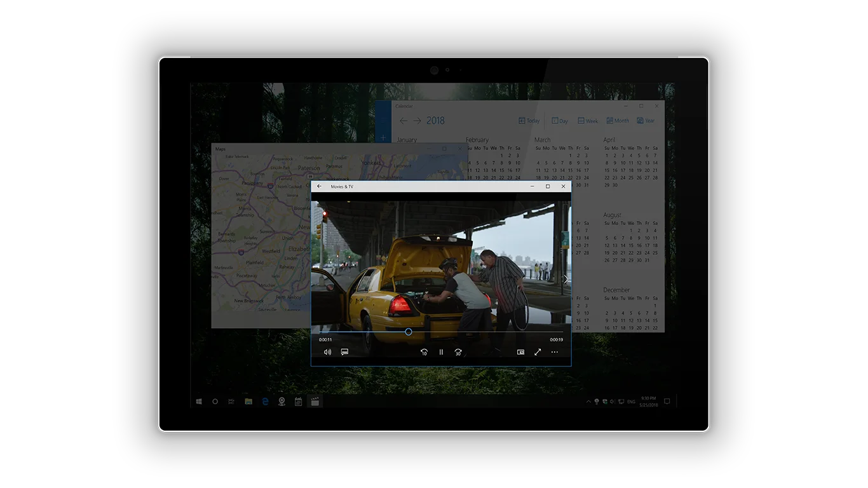Launch Microsoft Edge from the taskbar

[x=266, y=401]
